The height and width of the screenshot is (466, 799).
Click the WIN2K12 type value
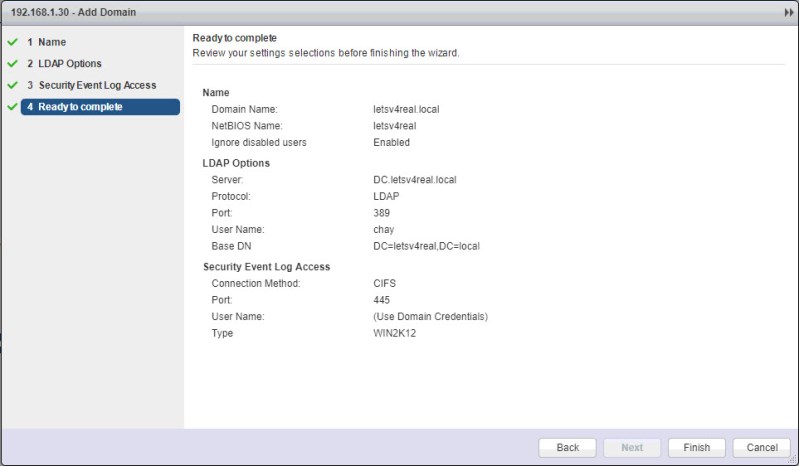tap(394, 333)
